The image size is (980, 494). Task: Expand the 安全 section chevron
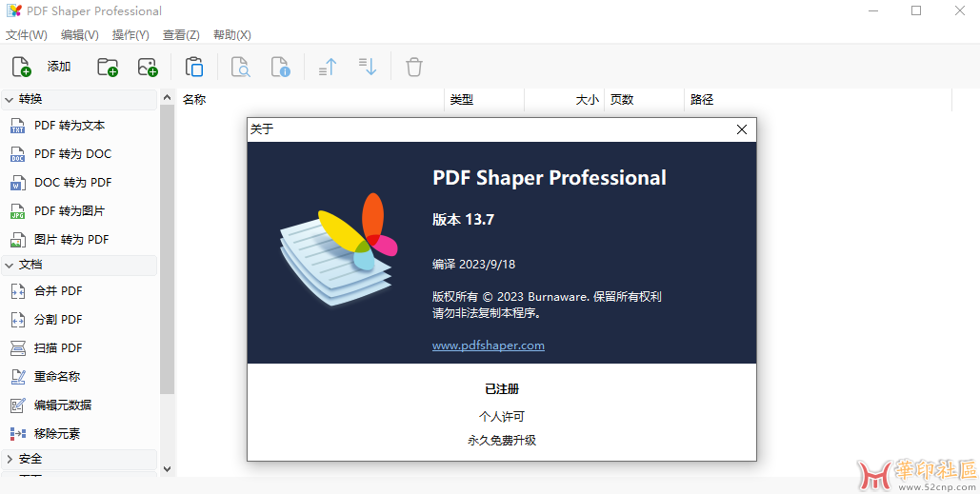pos(10,459)
